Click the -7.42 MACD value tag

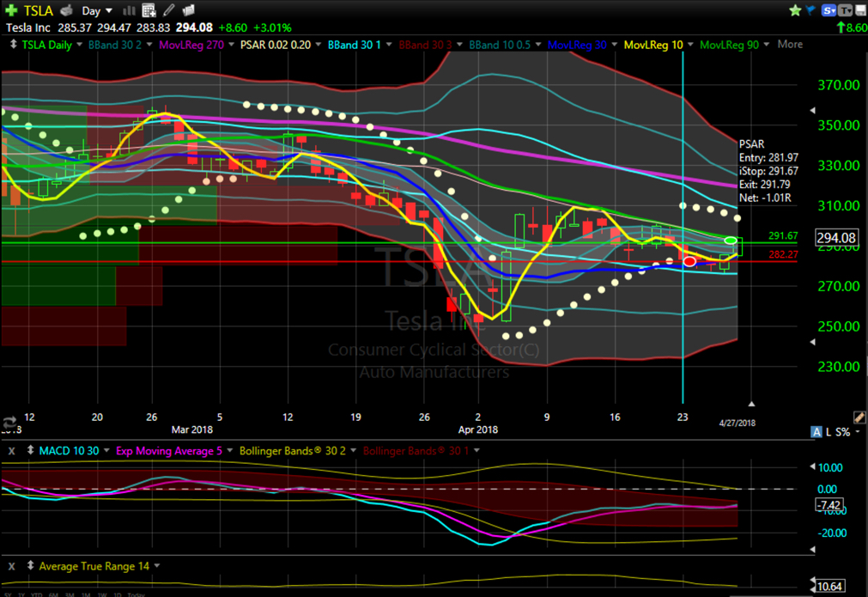[829, 504]
